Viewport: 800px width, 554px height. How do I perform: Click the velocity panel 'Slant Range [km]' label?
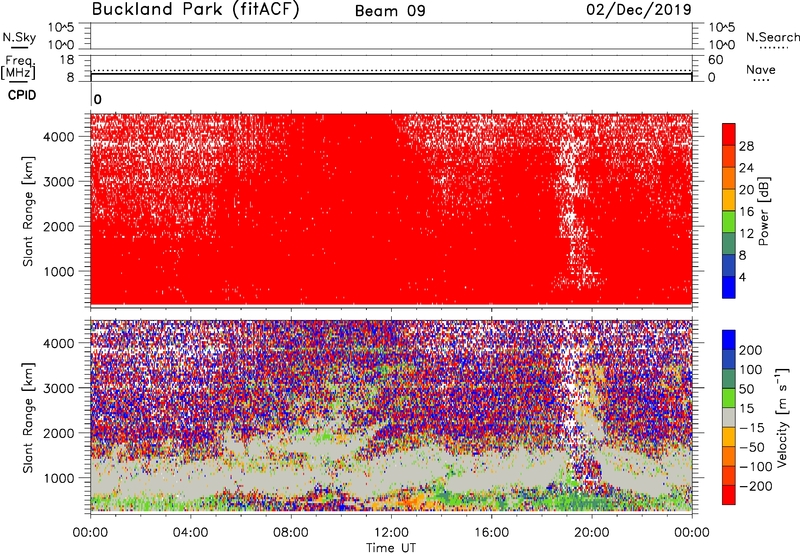pos(28,417)
